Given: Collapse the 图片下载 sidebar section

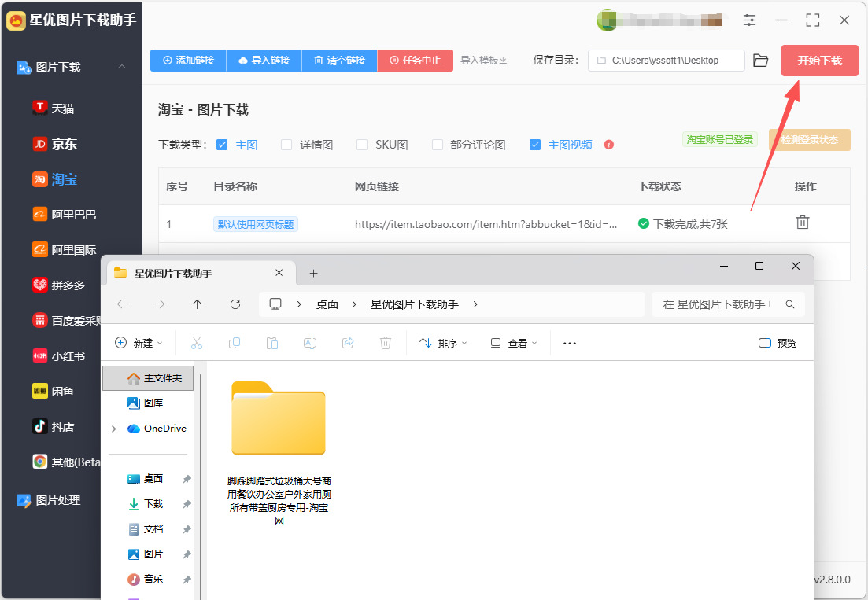Looking at the screenshot, I should 122,67.
